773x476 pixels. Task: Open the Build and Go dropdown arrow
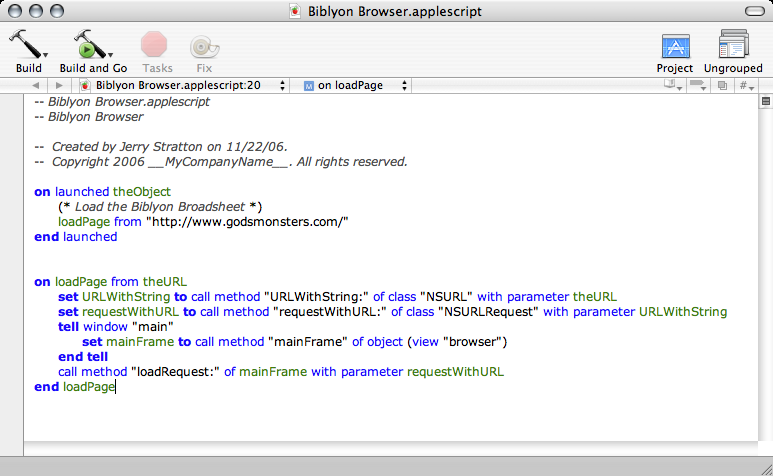pos(110,55)
